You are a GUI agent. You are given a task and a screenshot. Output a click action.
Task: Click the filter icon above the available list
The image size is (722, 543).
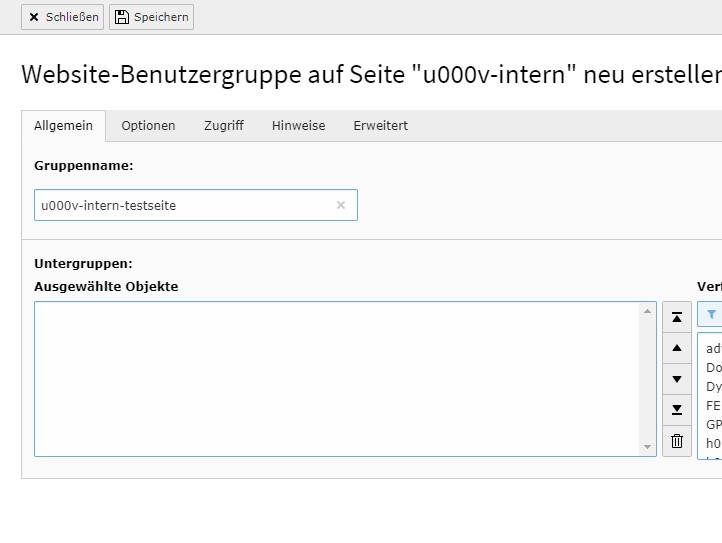[711, 314]
